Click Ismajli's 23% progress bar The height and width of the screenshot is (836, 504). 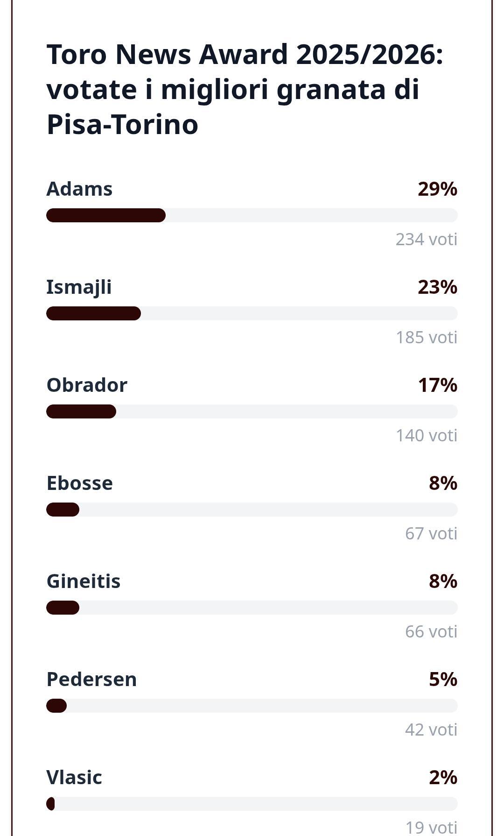252,313
